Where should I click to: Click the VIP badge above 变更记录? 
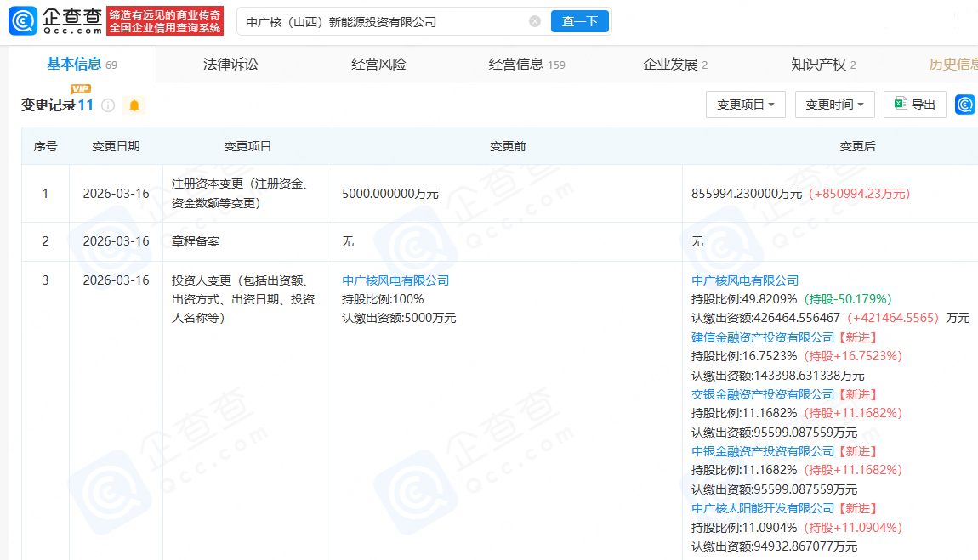(81, 88)
